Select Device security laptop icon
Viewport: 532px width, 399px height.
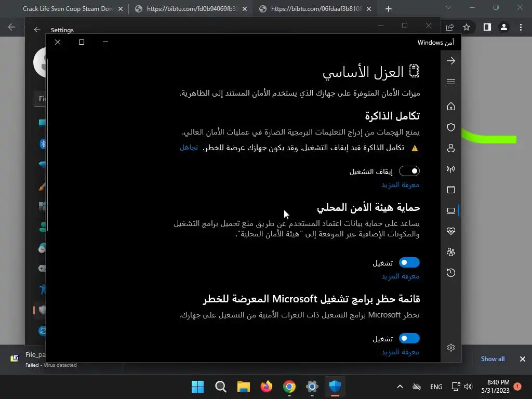point(451,210)
